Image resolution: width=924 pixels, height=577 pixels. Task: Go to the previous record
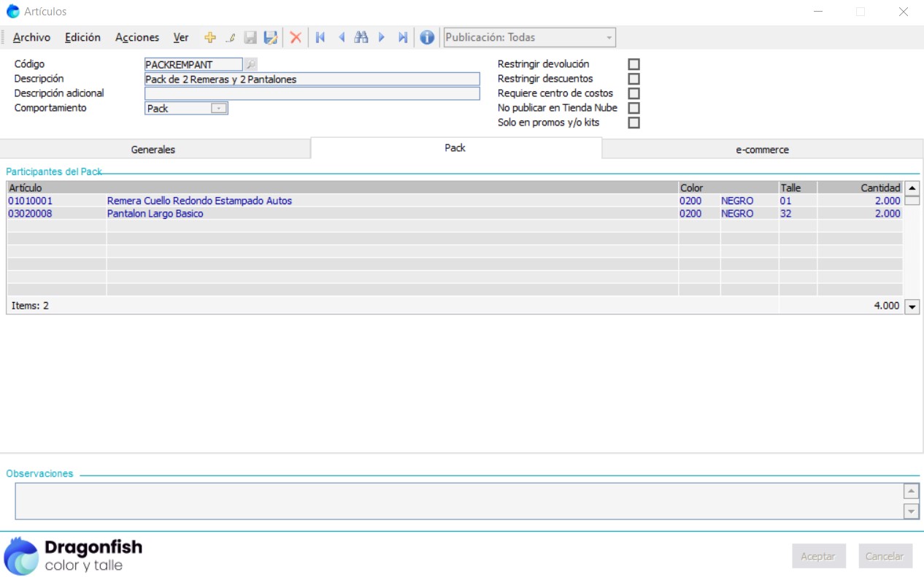341,38
